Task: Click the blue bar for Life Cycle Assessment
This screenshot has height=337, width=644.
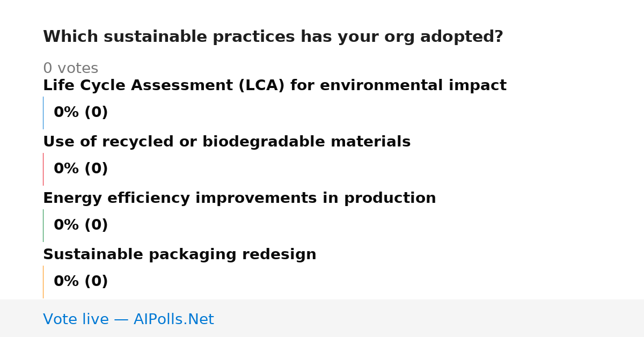Action: pyautogui.click(x=43, y=113)
